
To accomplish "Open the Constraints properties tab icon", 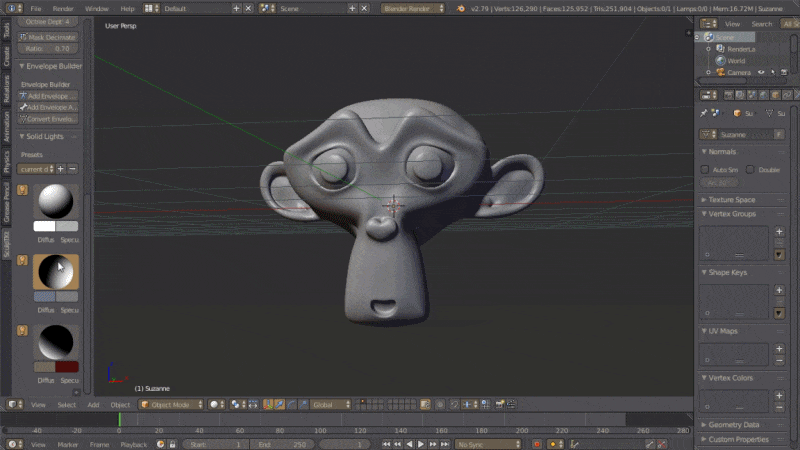I will click(x=787, y=95).
